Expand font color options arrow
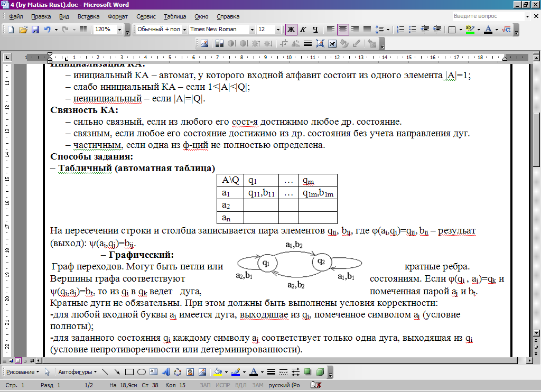541x392 pixels. pyautogui.click(x=497, y=30)
